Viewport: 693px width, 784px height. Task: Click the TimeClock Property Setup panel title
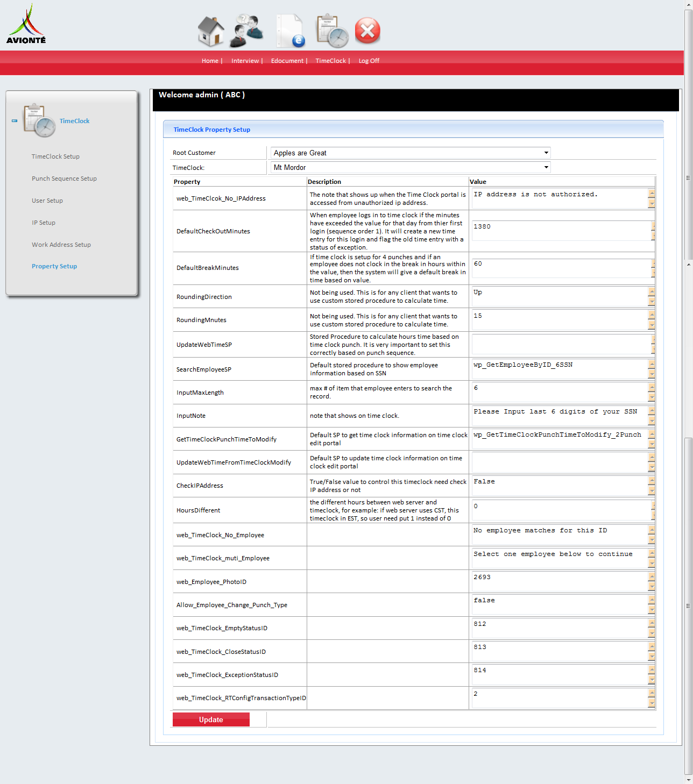click(212, 130)
